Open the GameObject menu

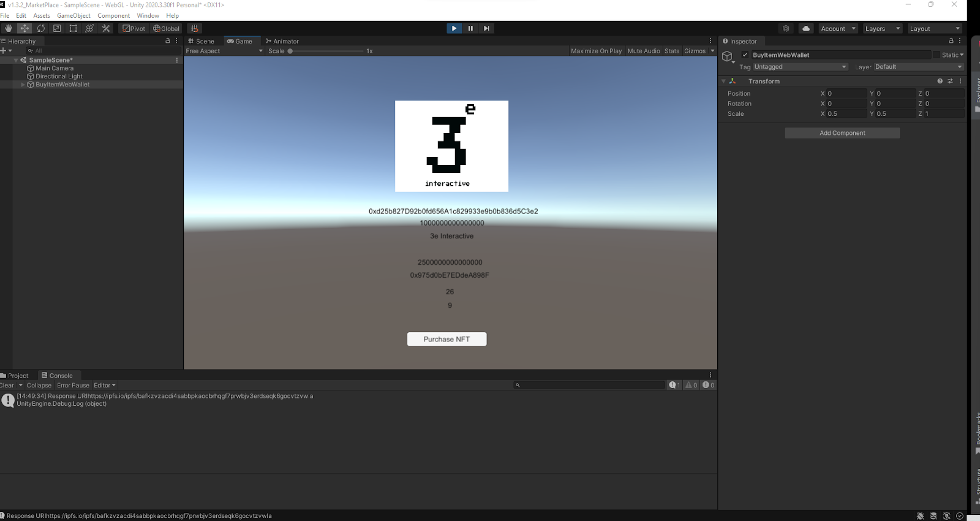(73, 15)
